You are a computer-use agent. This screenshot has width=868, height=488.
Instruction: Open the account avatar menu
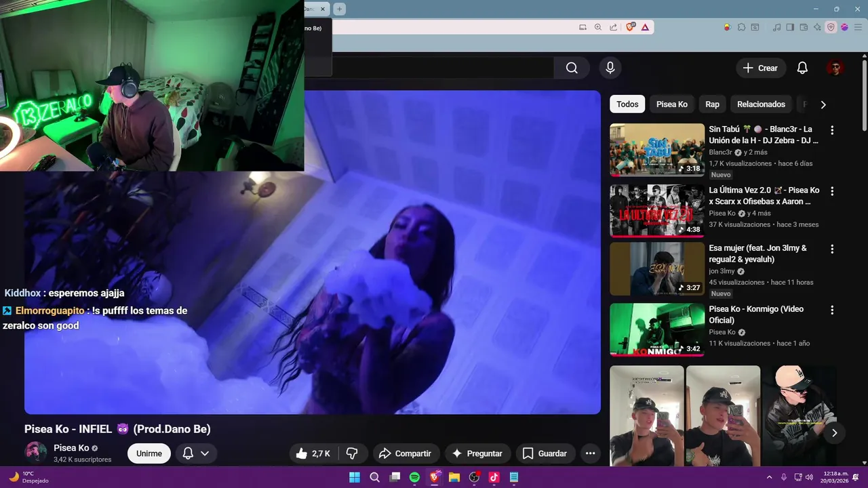coord(835,68)
